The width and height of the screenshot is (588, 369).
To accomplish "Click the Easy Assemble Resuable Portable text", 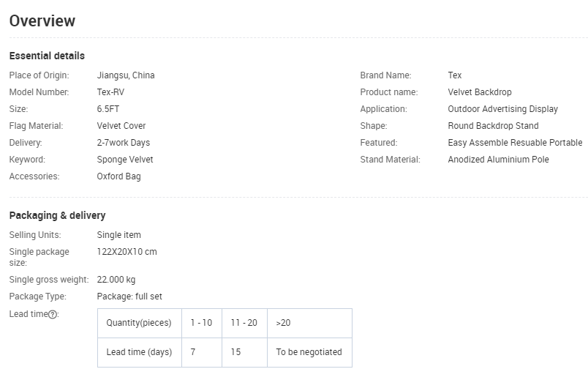I will [515, 143].
